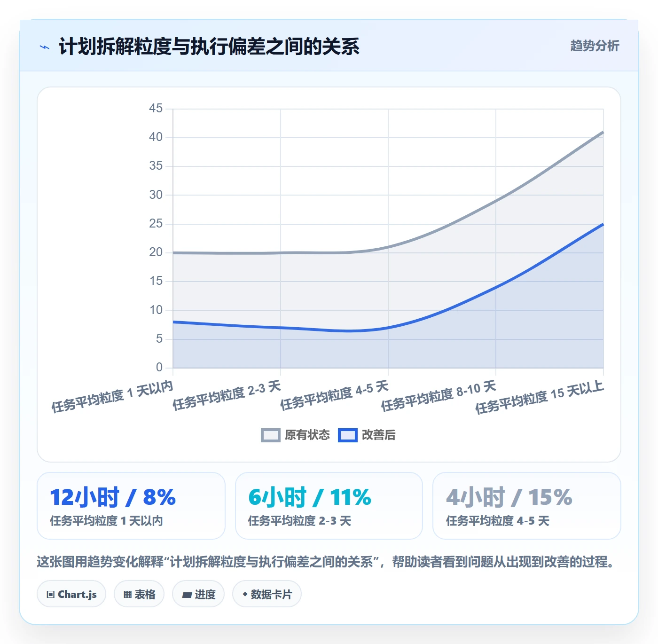Select the 表格 tag chip
Viewport: 658px width, 644px height.
point(139,594)
